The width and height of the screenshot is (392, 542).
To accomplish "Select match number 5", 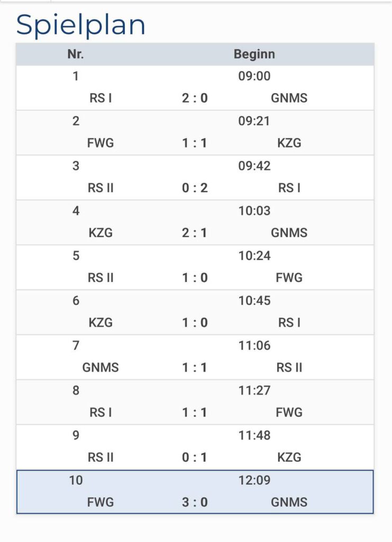I will [76, 256].
